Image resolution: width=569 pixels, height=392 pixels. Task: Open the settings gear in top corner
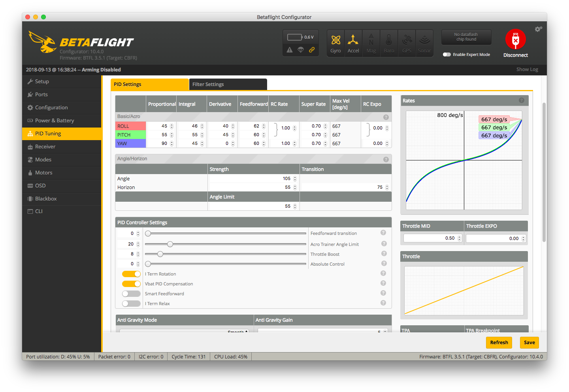538,29
